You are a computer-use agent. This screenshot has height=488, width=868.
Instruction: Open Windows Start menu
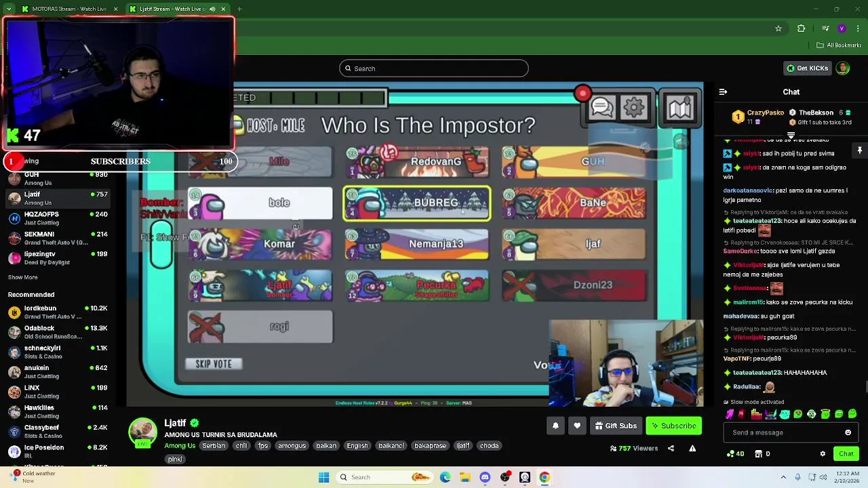pos(323,477)
